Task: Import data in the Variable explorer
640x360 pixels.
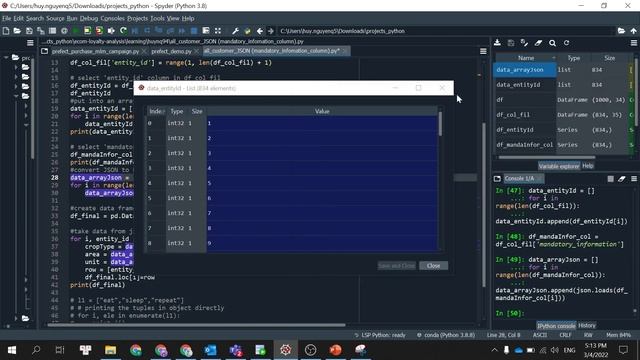Action: [497, 42]
